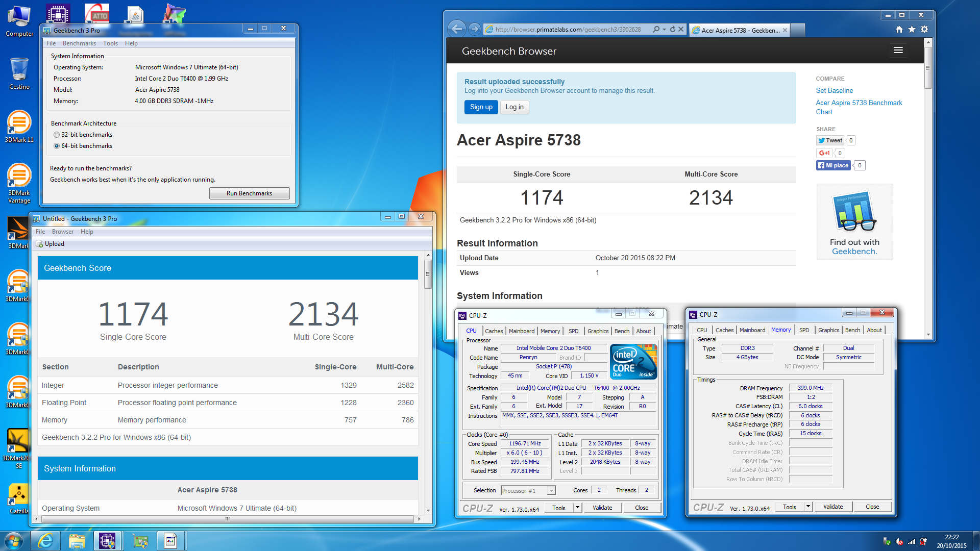Switch to Caches tab in left CPU-Z

(x=494, y=331)
